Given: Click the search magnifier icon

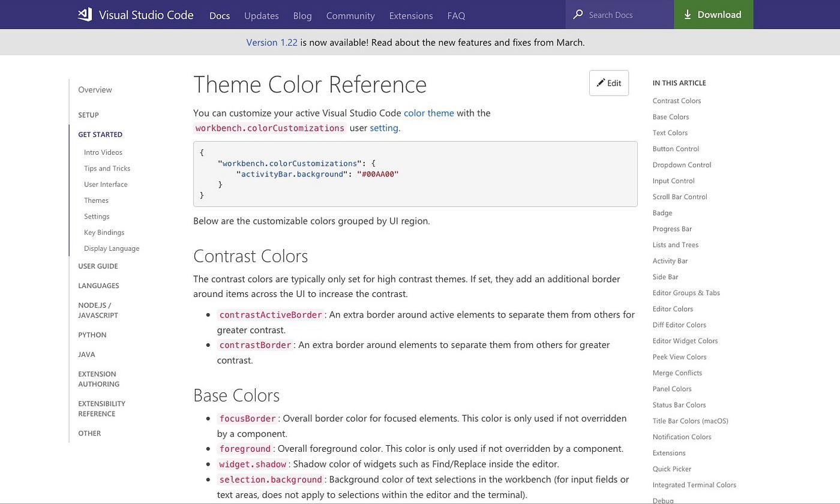Looking at the screenshot, I should [x=577, y=14].
